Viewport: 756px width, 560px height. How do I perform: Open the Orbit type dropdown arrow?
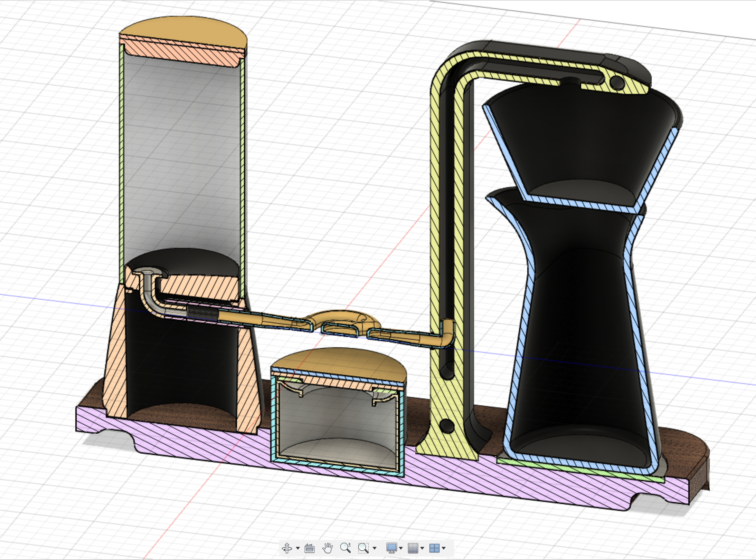(x=298, y=548)
